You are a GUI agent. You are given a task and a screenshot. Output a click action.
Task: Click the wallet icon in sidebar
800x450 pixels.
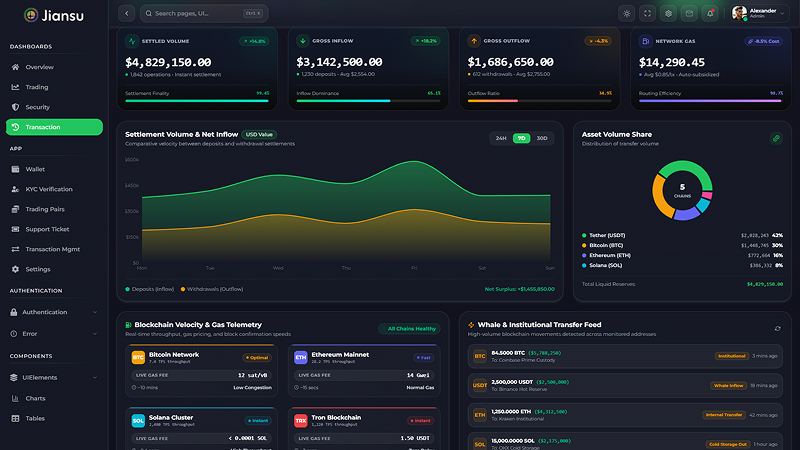click(x=15, y=169)
